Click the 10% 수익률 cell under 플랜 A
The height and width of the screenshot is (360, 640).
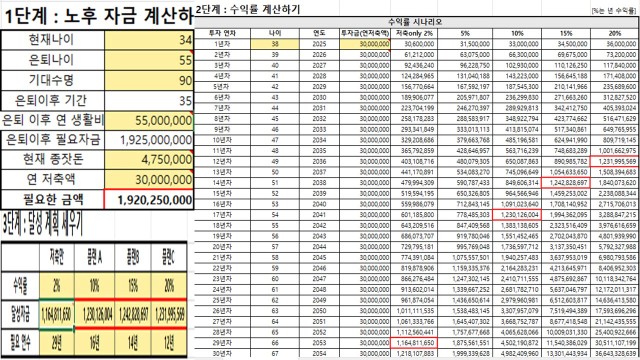click(94, 286)
